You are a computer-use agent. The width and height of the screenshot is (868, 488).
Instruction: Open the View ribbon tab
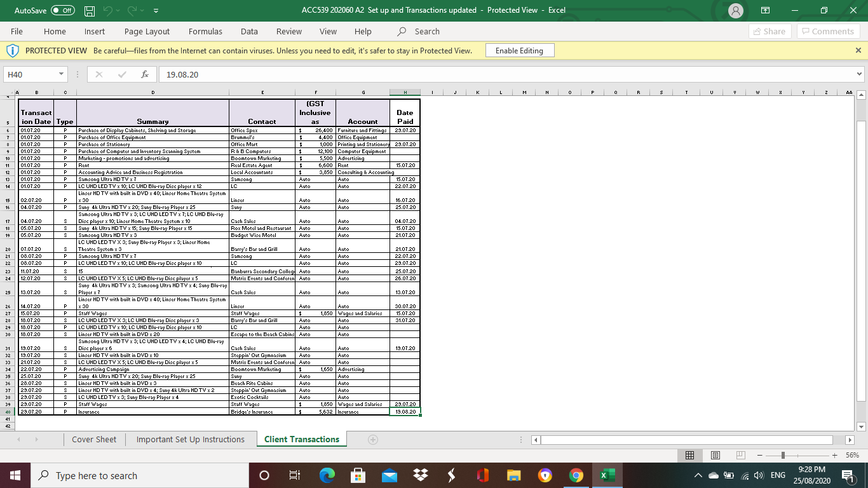[x=328, y=31]
